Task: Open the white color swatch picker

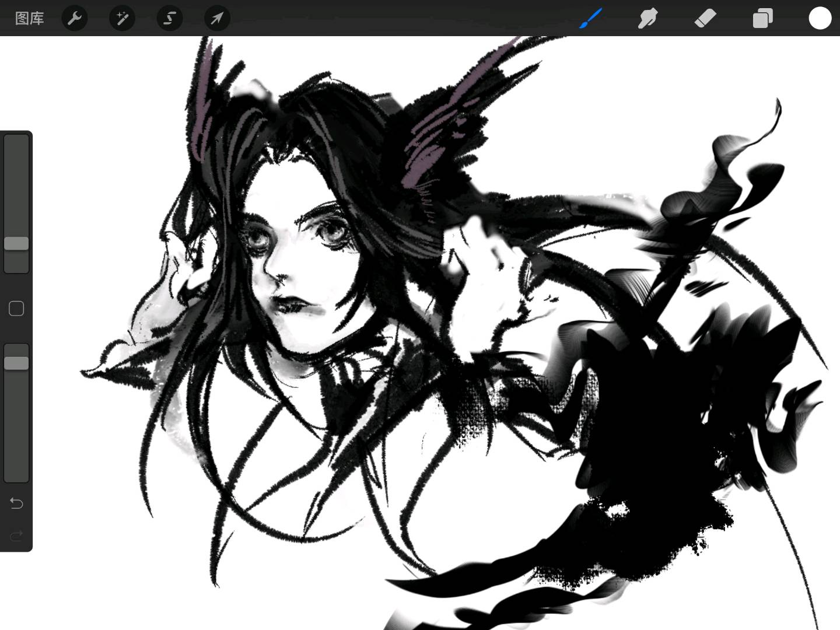Action: pyautogui.click(x=819, y=19)
